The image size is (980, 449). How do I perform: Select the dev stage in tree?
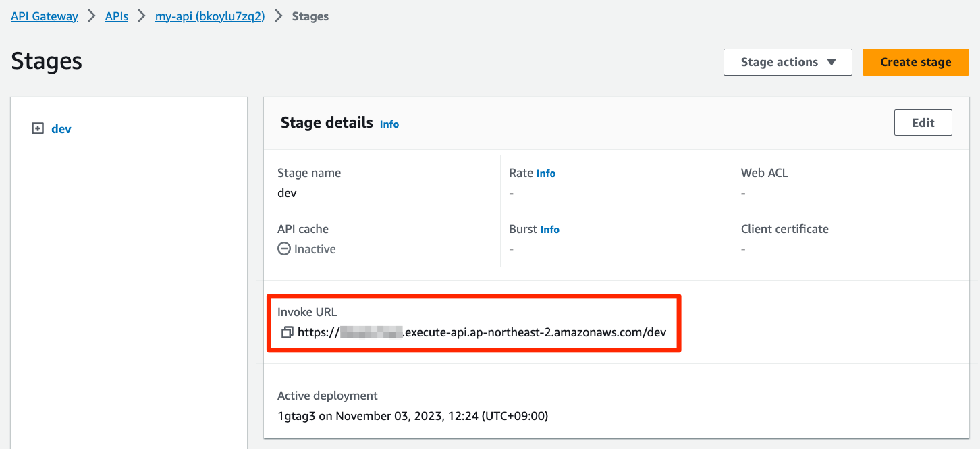pyautogui.click(x=61, y=129)
